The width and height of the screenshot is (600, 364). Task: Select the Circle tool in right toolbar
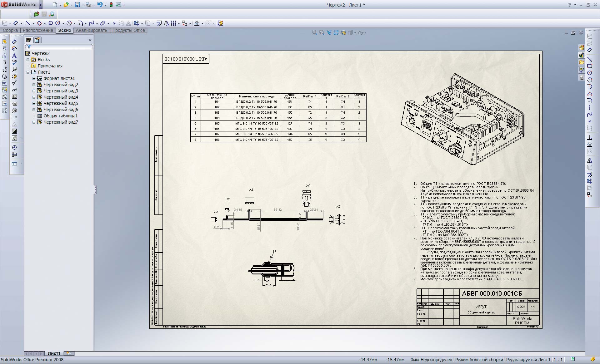coord(590,73)
